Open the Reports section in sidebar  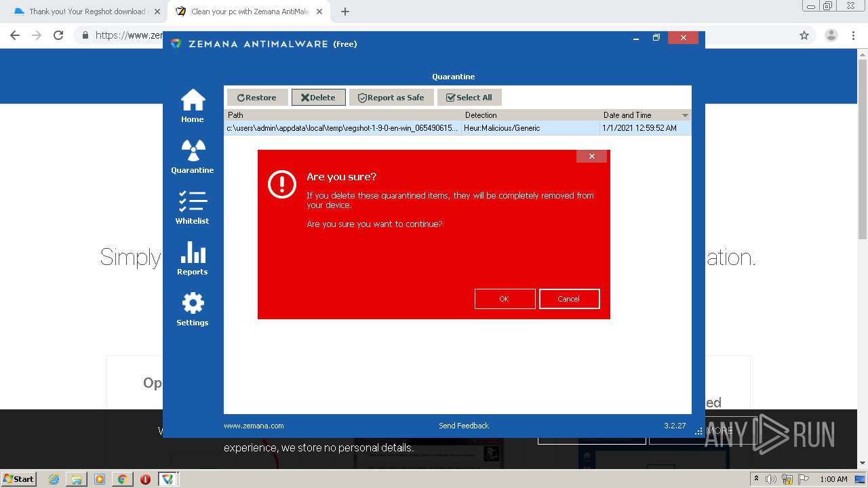(193, 258)
